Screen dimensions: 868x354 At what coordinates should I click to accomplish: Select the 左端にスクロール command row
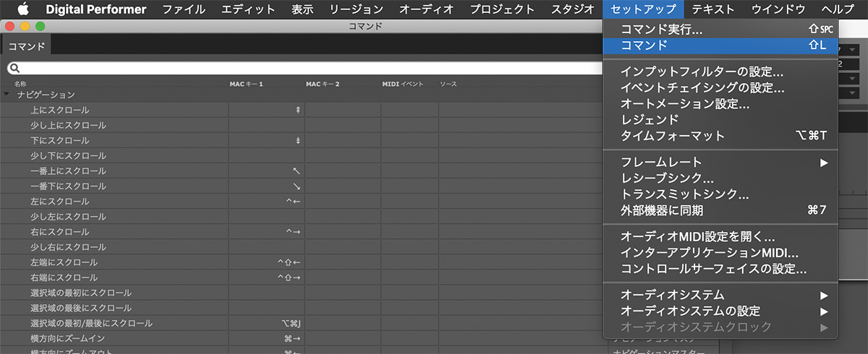[301, 262]
